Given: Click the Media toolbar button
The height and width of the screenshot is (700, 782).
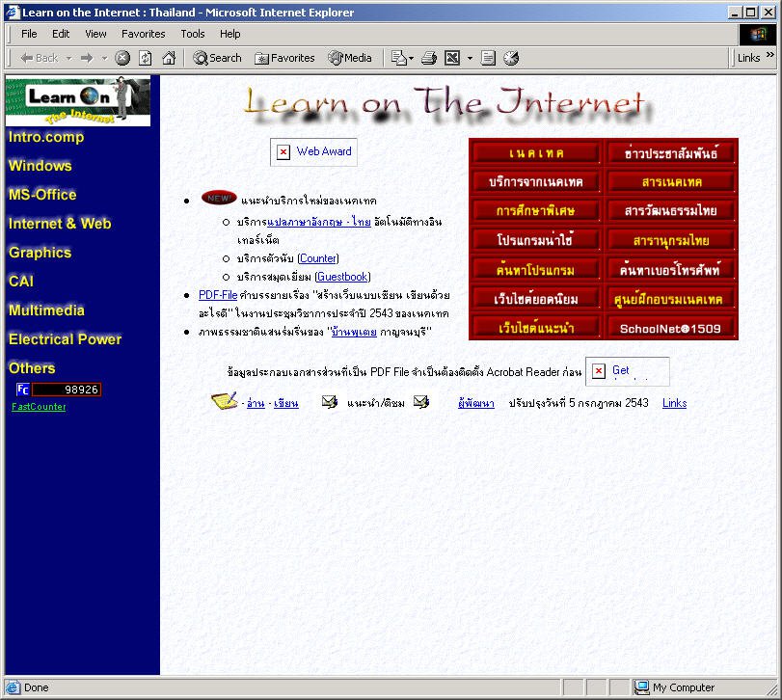Looking at the screenshot, I should point(350,58).
